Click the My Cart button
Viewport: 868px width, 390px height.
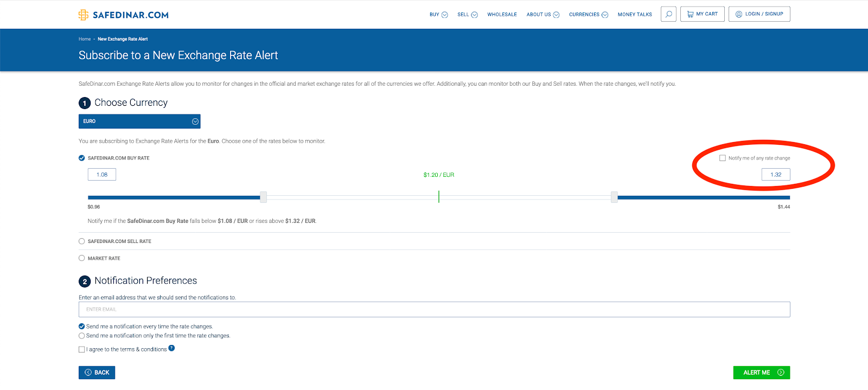point(702,14)
